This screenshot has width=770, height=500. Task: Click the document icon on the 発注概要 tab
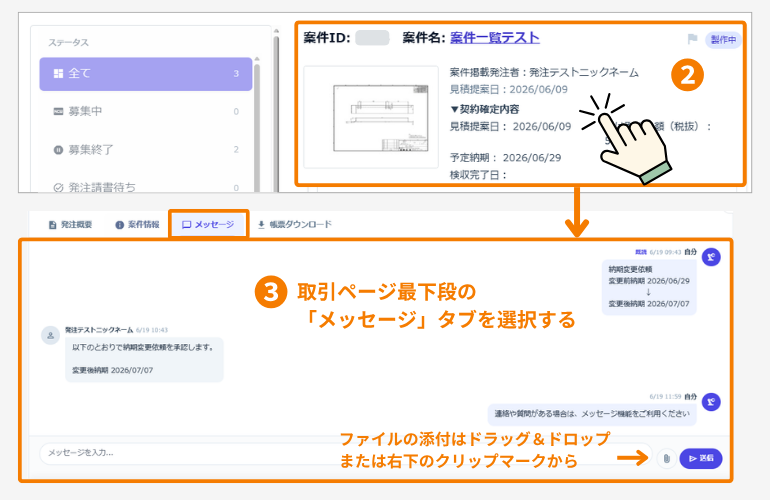pyautogui.click(x=53, y=225)
